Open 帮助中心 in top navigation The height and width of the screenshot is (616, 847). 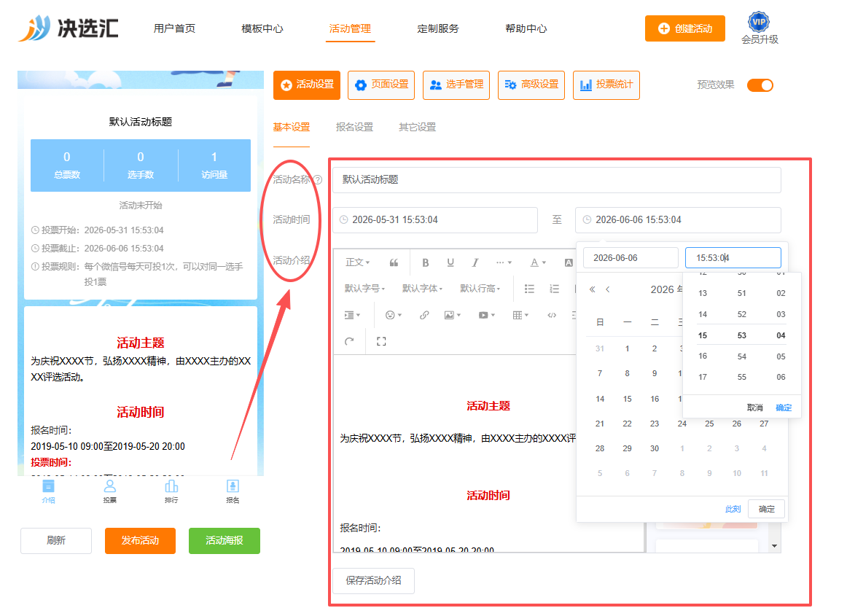click(526, 28)
